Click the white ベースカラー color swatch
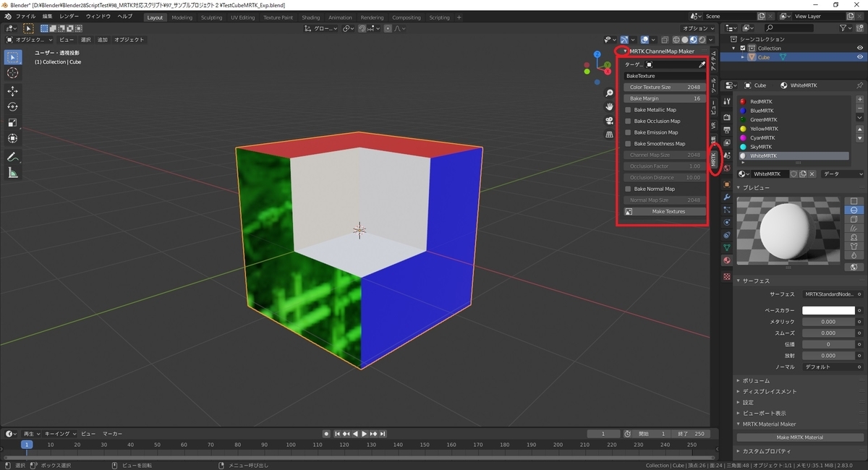Viewport: 868px width, 470px height. (829, 310)
